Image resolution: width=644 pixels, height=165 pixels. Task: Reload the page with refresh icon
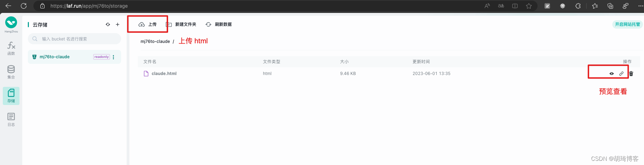pos(24,6)
